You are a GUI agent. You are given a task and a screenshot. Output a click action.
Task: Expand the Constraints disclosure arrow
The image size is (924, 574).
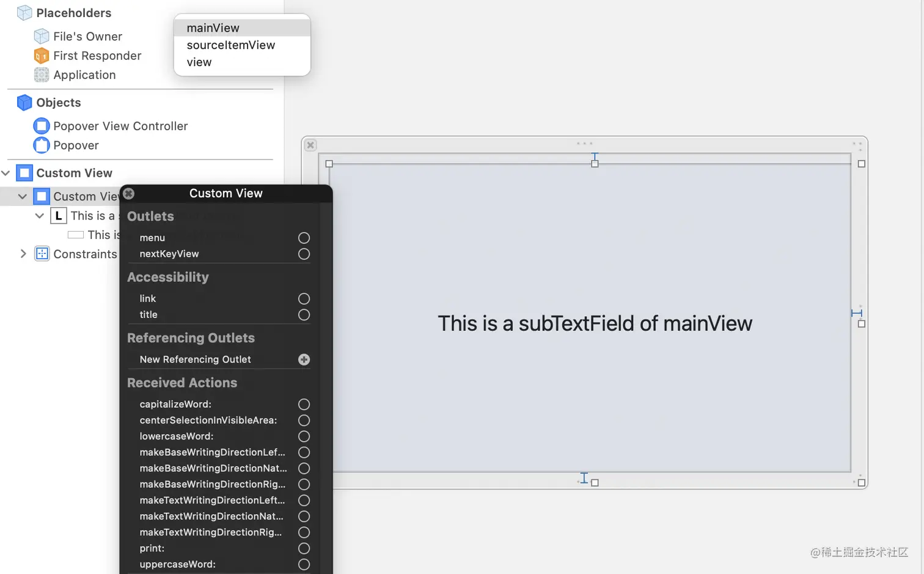(x=23, y=254)
